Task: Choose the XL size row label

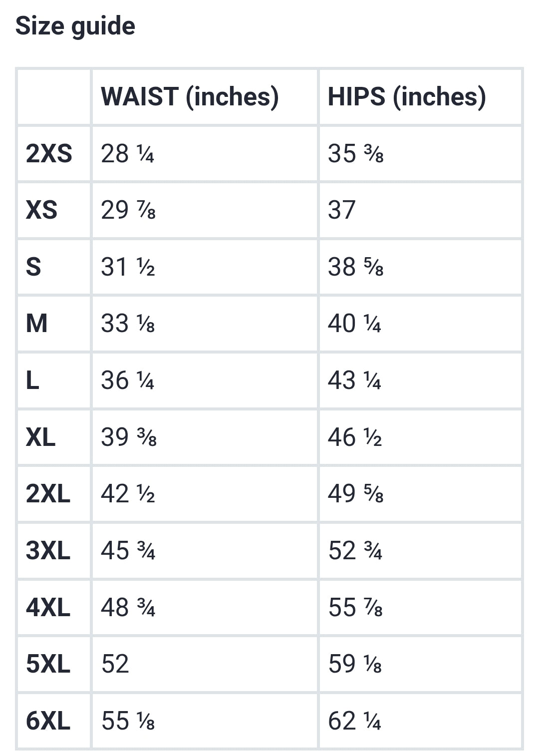Action: click(40, 437)
